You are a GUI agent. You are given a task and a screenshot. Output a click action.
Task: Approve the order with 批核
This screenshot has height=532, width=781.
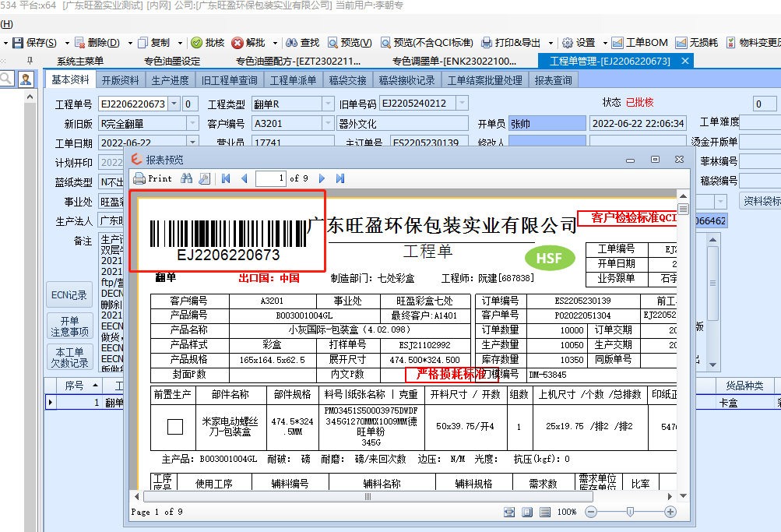tap(208, 43)
